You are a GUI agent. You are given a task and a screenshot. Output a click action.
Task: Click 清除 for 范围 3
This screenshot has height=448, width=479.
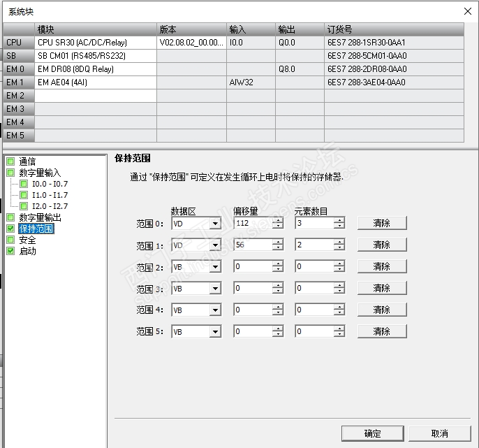(x=382, y=289)
